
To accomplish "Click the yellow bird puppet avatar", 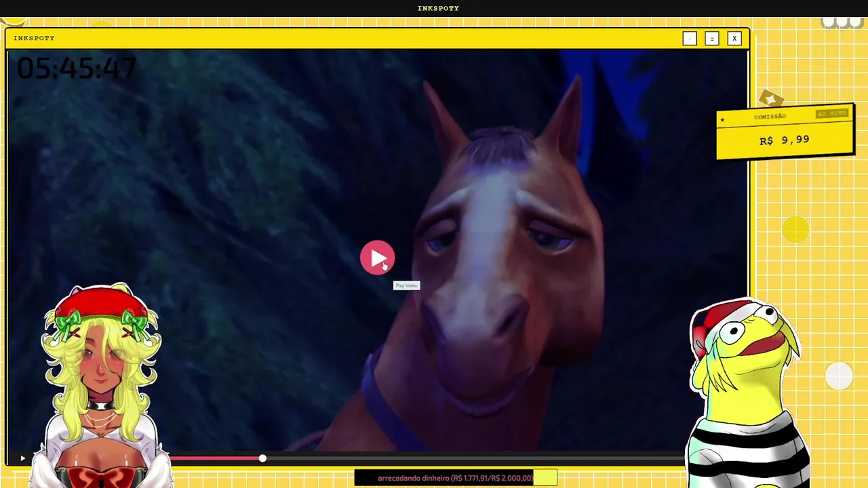I will point(746,393).
